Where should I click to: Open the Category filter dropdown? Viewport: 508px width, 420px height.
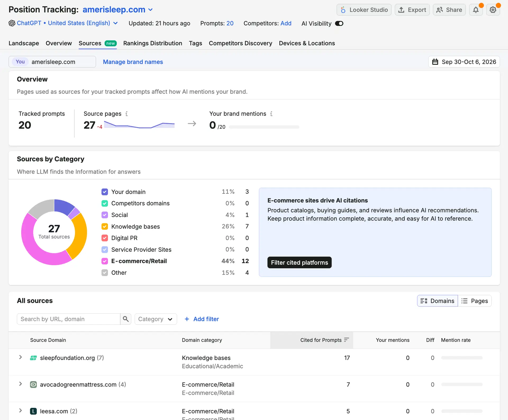click(156, 319)
